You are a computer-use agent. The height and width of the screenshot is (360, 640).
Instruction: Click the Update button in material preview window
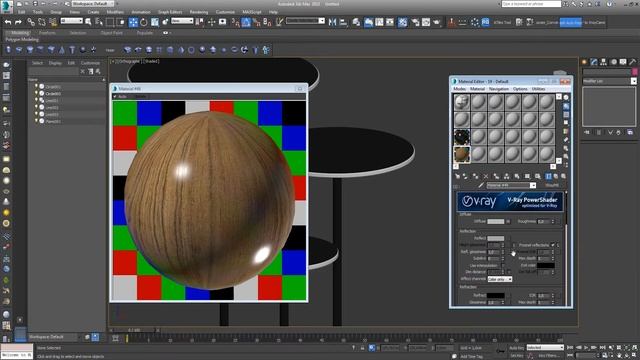tap(141, 97)
